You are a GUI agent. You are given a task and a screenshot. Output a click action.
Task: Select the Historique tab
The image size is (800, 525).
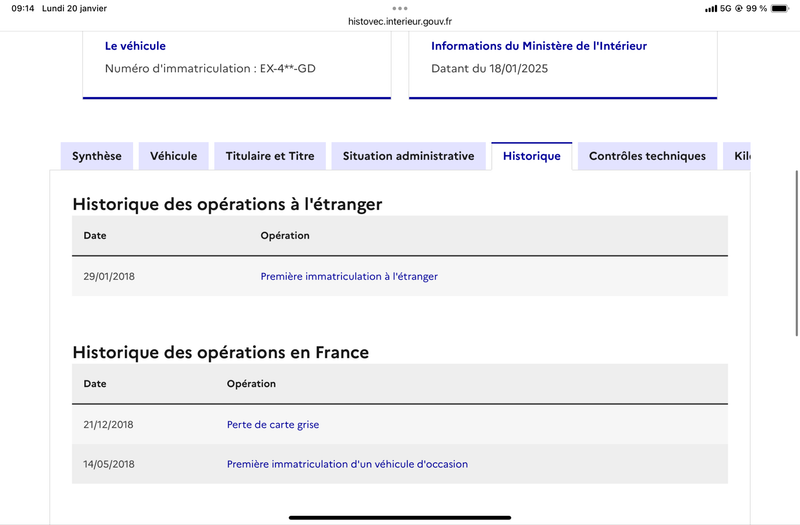click(532, 156)
